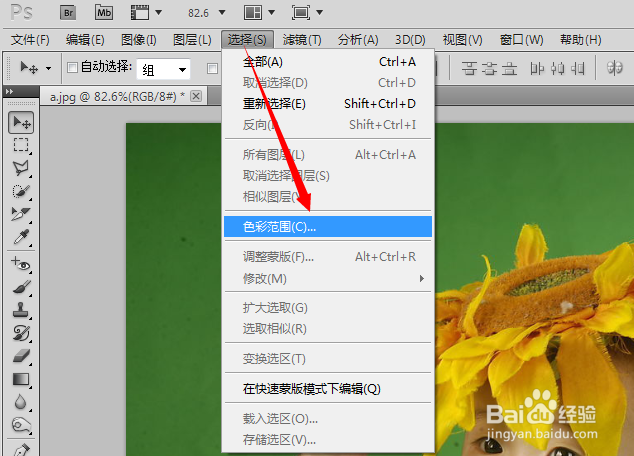Select the Sponge tool
Viewport: 634px width, 456px height.
tap(21, 425)
